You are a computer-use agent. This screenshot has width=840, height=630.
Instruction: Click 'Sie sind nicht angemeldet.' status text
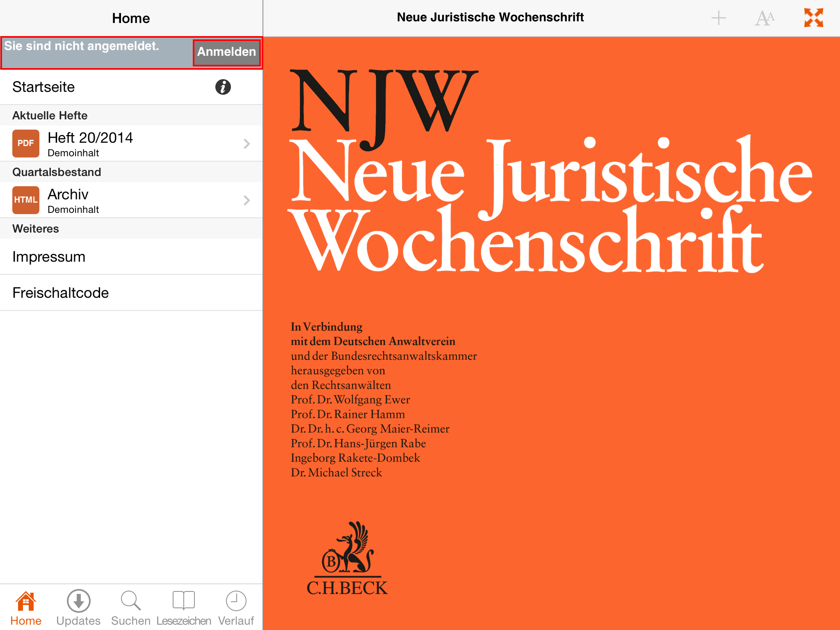click(x=82, y=46)
